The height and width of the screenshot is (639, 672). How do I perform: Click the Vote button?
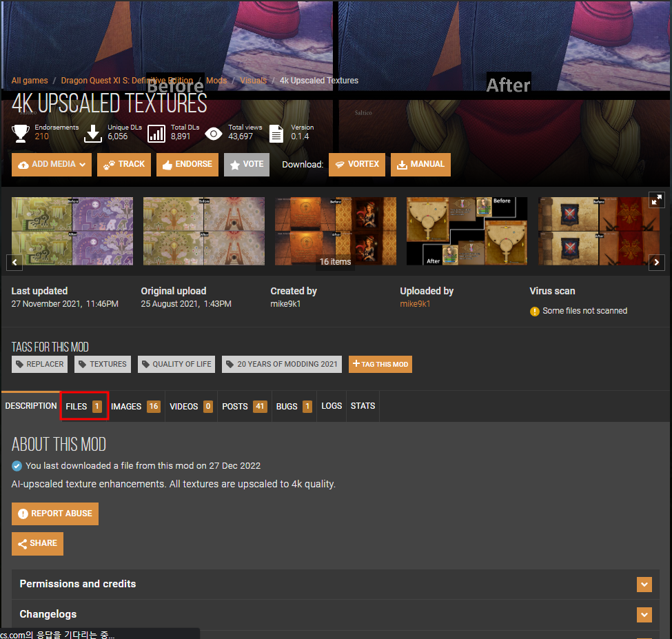(247, 165)
